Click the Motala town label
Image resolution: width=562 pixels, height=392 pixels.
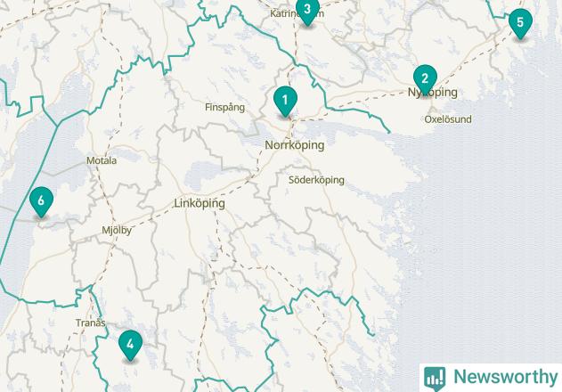102,160
